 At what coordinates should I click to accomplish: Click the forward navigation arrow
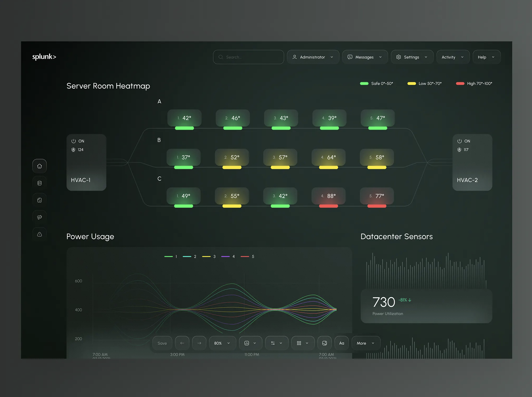coord(199,343)
